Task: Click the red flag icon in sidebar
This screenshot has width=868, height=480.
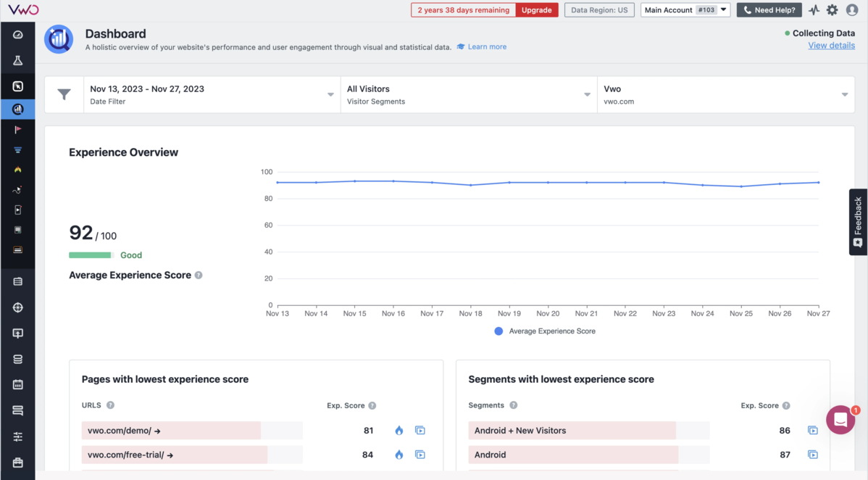Action: click(18, 130)
